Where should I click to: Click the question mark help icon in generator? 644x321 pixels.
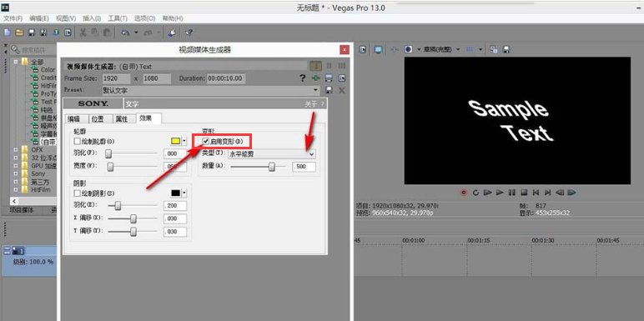303,78
